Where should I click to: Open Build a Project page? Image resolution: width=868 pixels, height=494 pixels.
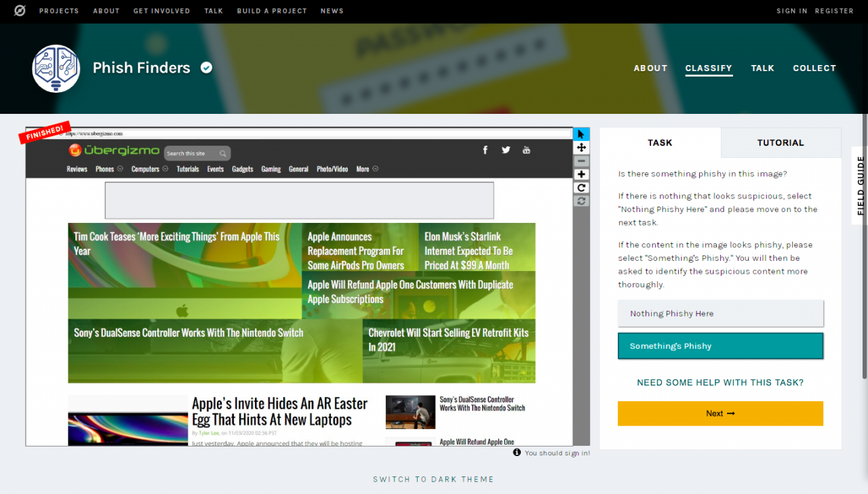[x=272, y=11]
